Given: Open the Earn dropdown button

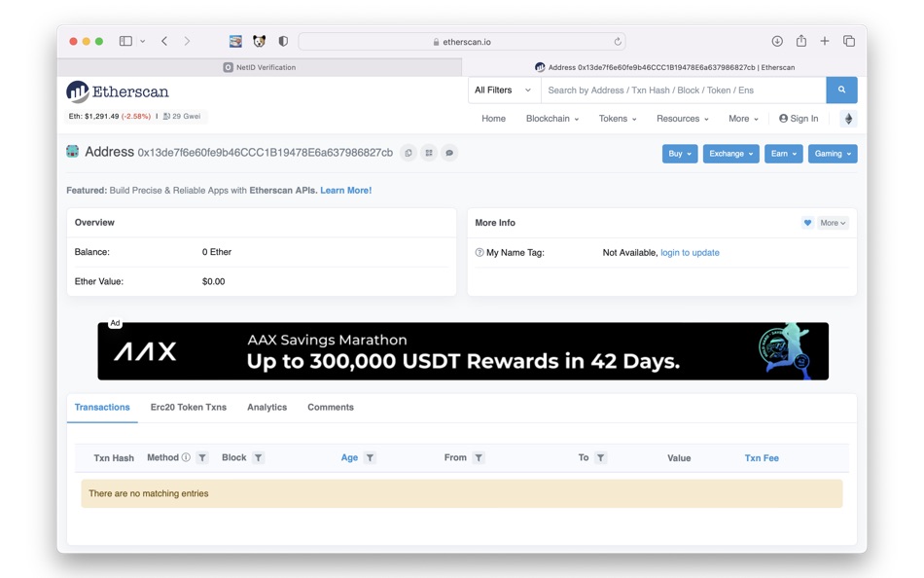Looking at the screenshot, I should (x=784, y=154).
